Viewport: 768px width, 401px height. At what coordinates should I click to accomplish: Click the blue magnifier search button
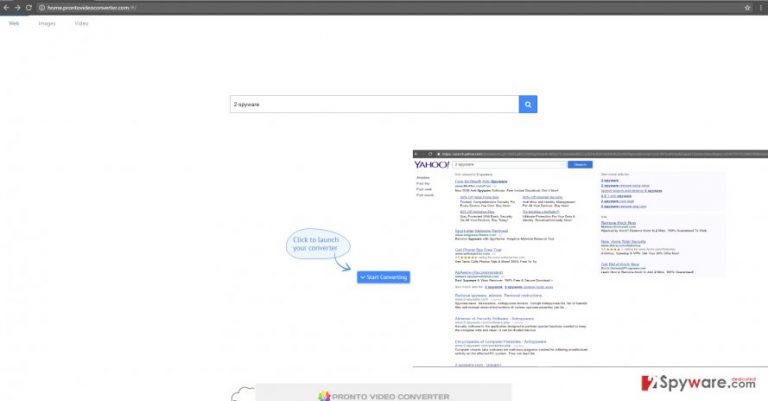(x=528, y=104)
